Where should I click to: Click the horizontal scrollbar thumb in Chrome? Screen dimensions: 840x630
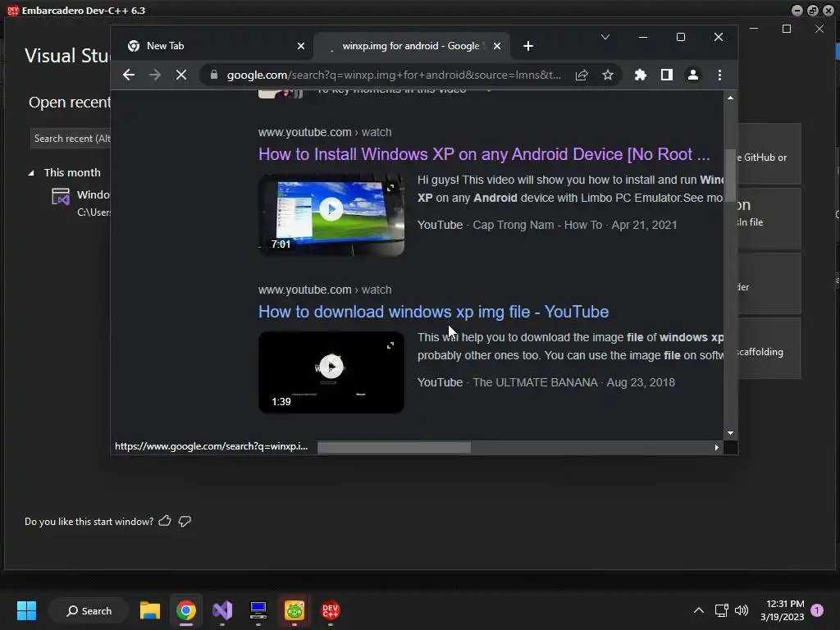[395, 447]
